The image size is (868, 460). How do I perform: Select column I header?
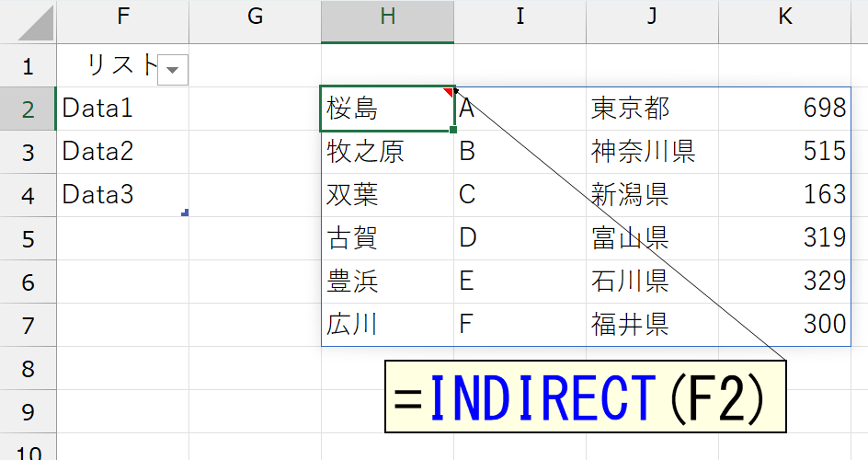[520, 21]
